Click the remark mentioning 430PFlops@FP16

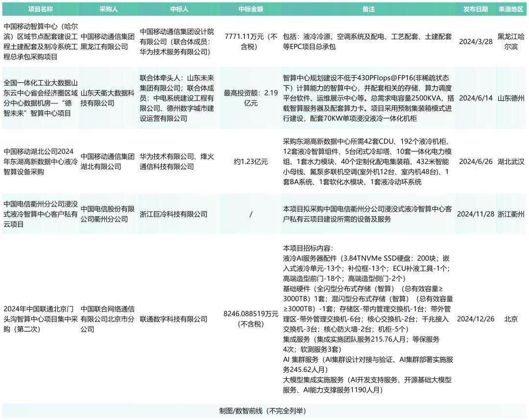[368, 98]
